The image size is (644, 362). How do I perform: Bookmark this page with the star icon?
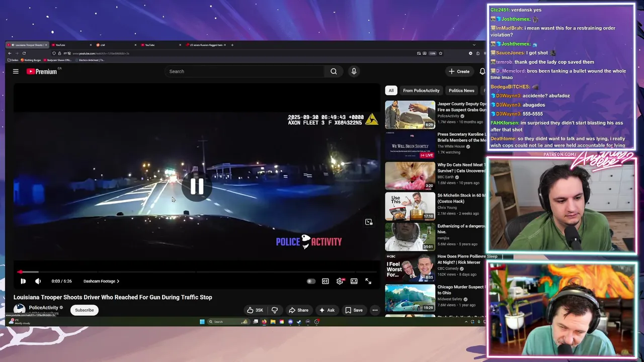440,53
